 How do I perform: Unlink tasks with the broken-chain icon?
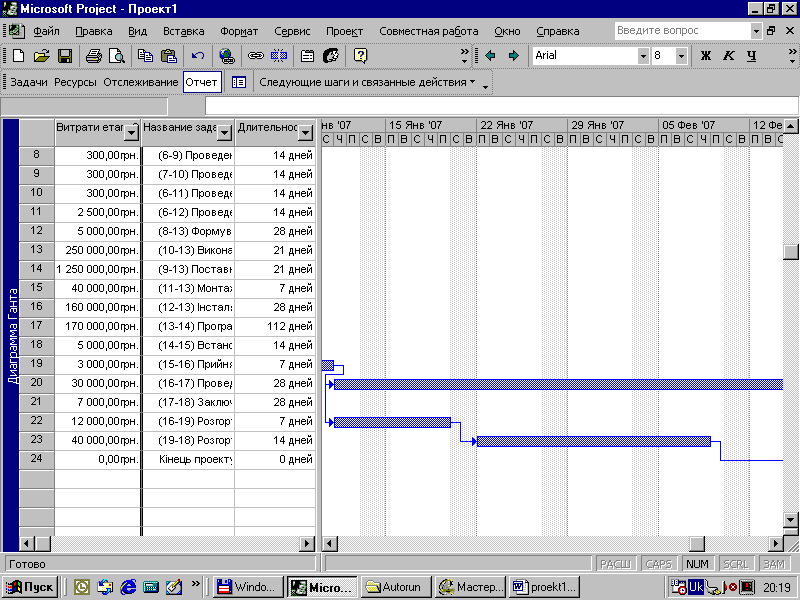[x=279, y=56]
